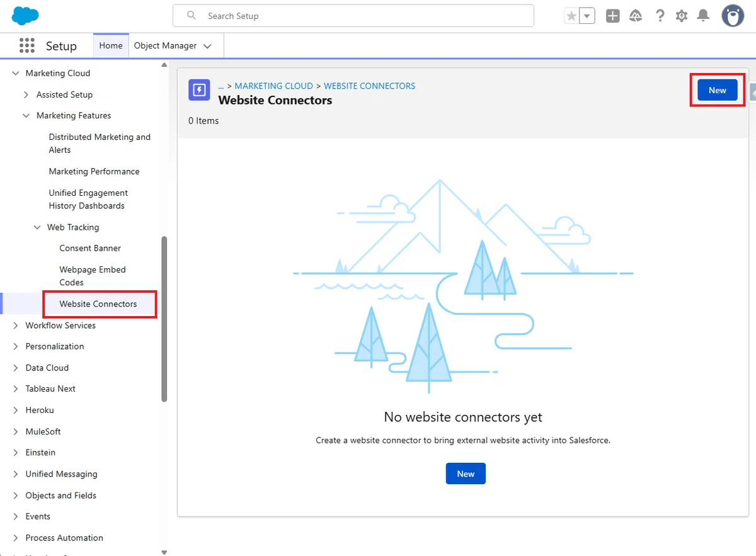Open the favorites list dropdown arrow
The width and height of the screenshot is (756, 556).
click(x=587, y=16)
